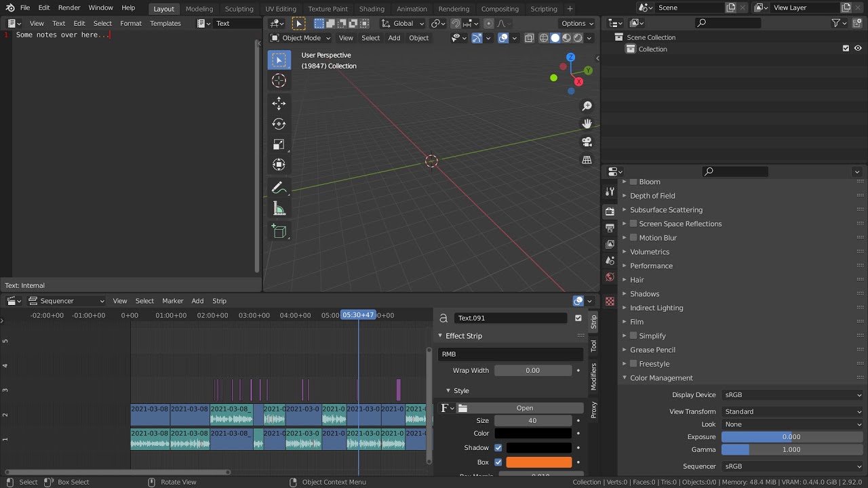Toggle X-Ray display in viewport header

point(529,38)
